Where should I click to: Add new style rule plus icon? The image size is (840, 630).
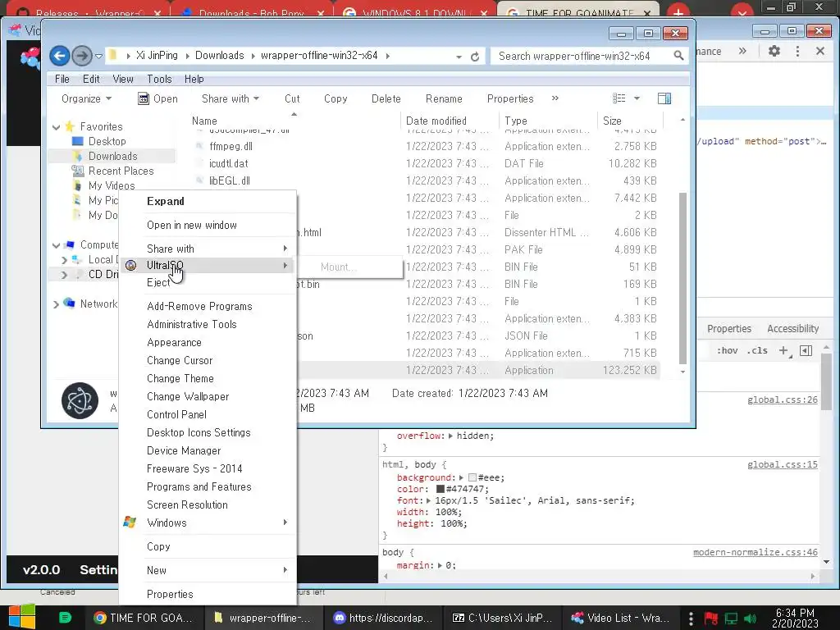tap(784, 351)
